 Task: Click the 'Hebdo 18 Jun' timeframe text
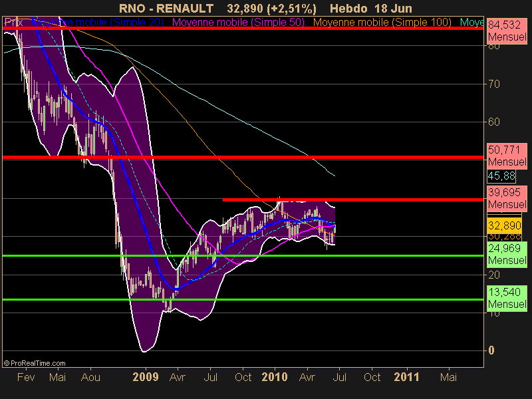(x=371, y=8)
